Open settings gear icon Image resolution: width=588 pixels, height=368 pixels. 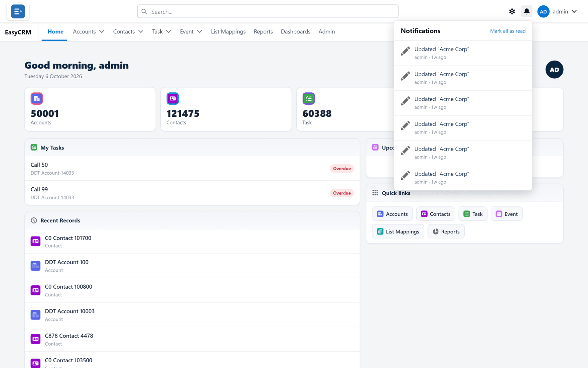(x=512, y=11)
